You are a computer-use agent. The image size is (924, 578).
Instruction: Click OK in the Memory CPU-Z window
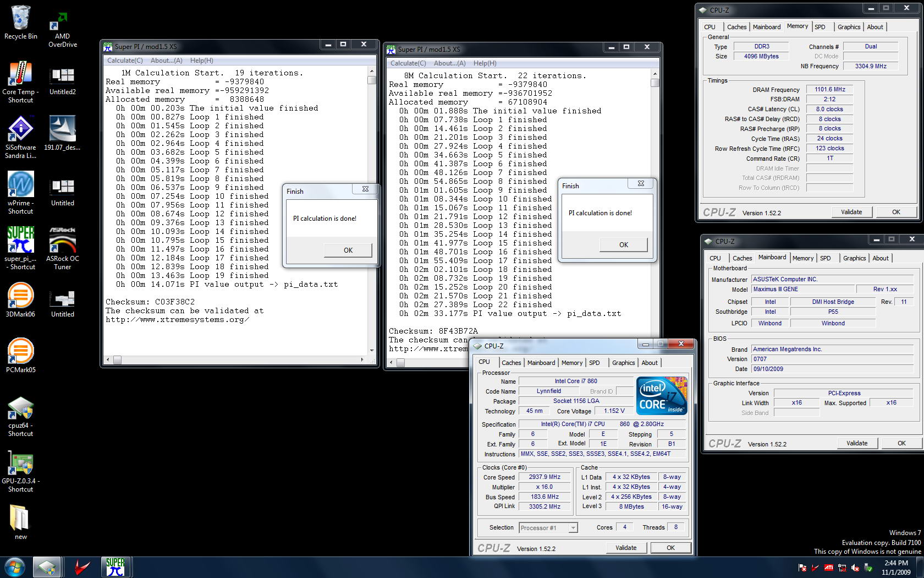point(896,212)
